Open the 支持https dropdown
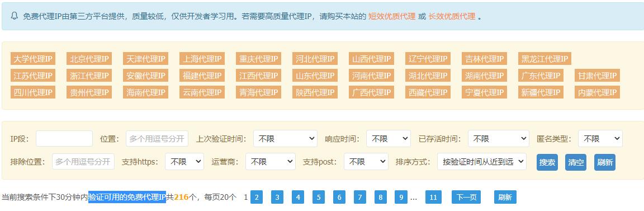Image resolution: width=644 pixels, height=211 pixels. (x=184, y=162)
